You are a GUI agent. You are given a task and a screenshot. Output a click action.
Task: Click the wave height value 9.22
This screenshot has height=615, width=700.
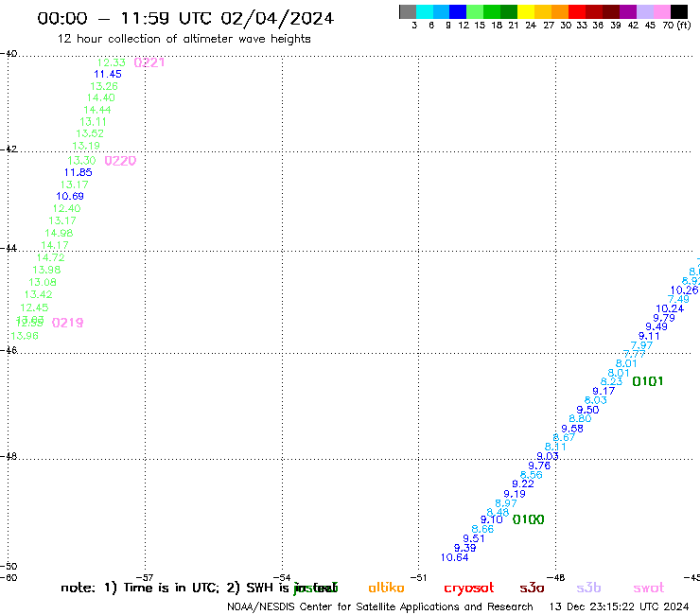(x=523, y=484)
